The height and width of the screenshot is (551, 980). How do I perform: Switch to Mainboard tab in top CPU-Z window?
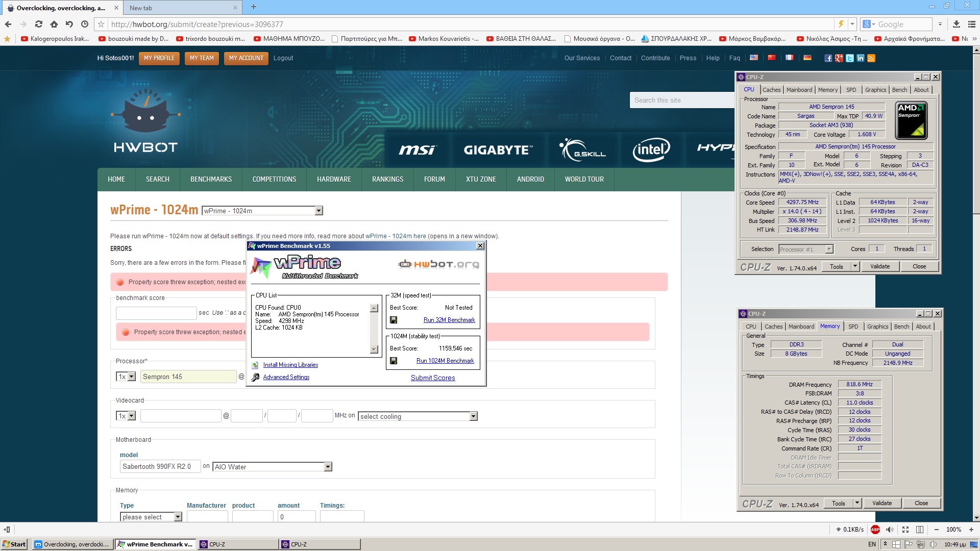[799, 90]
